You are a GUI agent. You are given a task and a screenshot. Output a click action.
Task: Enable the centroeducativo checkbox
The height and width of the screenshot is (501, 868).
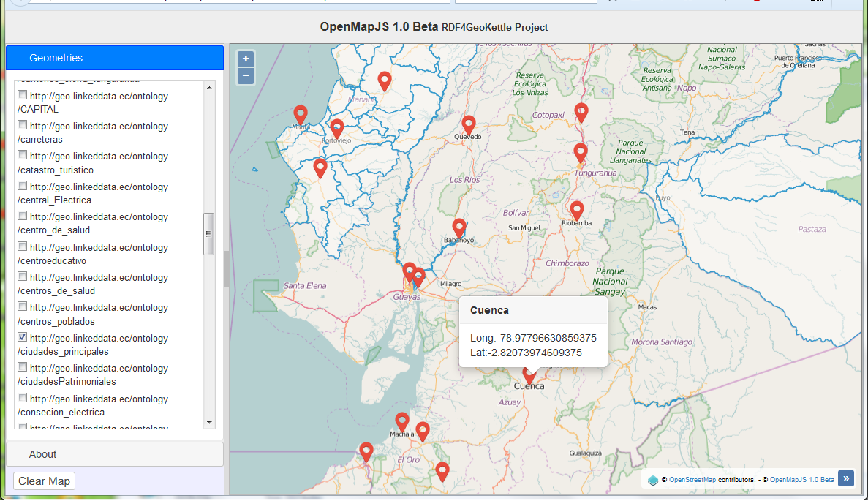click(x=22, y=246)
